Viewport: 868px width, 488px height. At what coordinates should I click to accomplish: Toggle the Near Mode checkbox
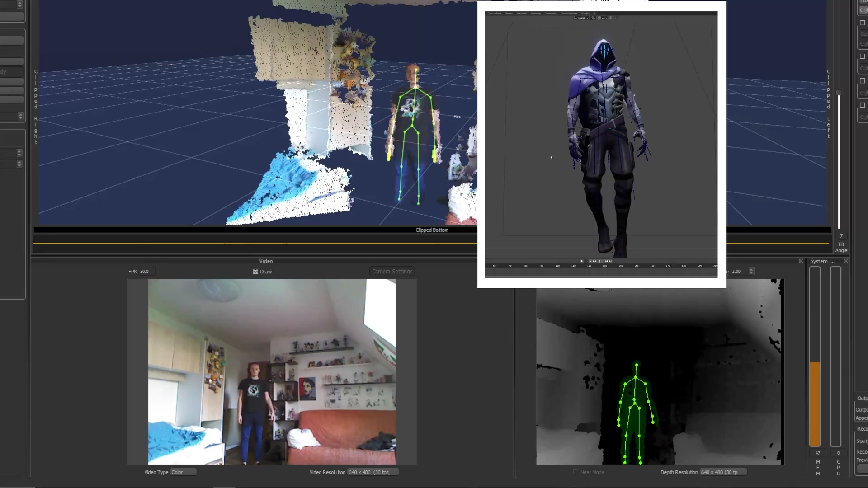(x=576, y=472)
